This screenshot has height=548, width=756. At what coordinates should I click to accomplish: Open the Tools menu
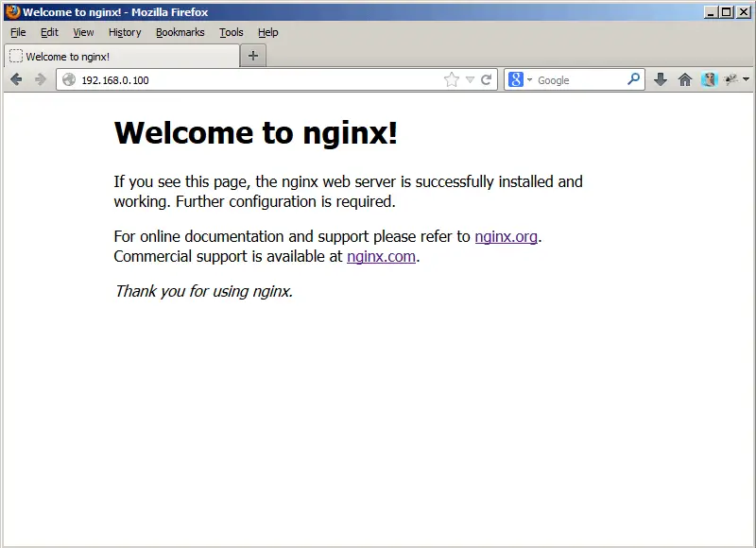pos(232,32)
